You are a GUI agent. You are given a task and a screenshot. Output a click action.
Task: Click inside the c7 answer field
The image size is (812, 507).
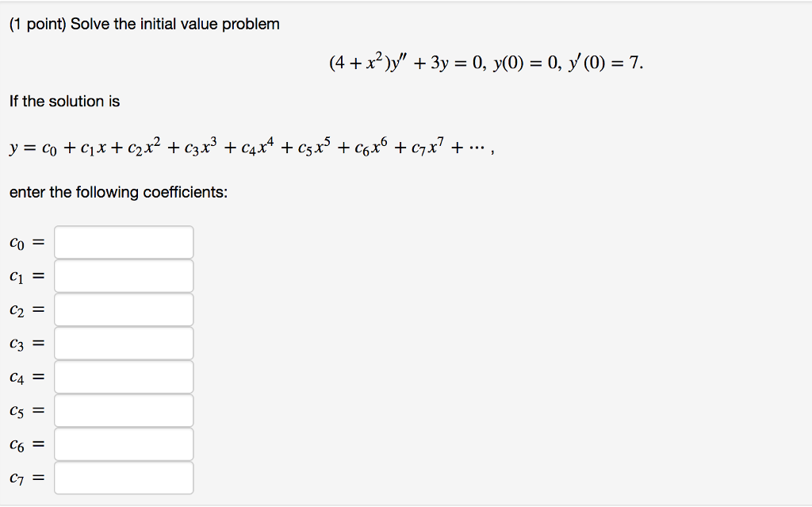click(x=124, y=478)
